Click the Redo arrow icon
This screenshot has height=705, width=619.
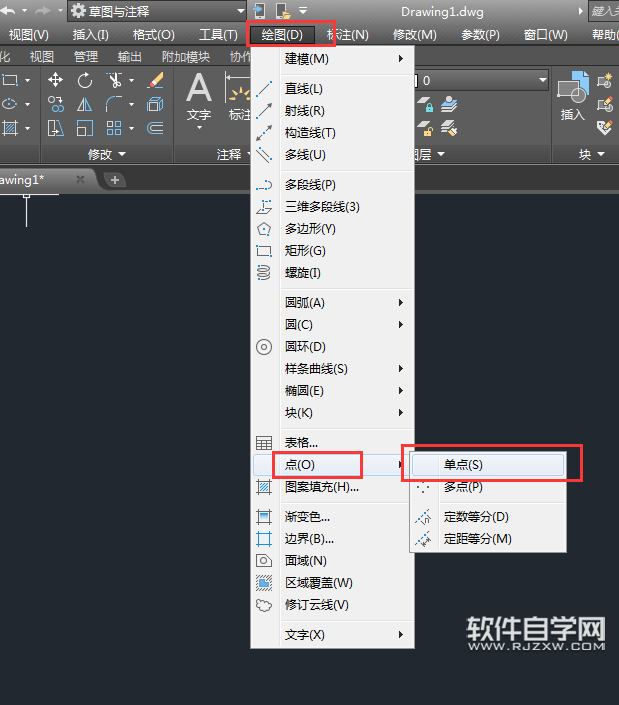pyautogui.click(x=43, y=10)
